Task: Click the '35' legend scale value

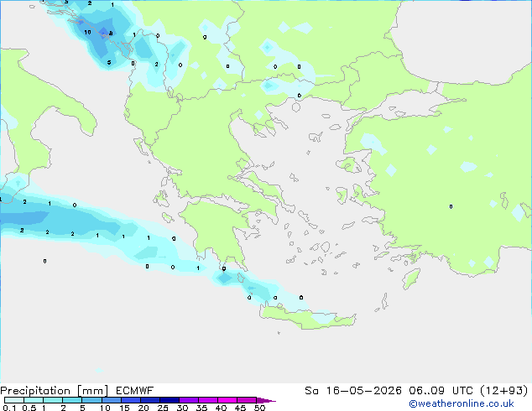Action: 201,408
